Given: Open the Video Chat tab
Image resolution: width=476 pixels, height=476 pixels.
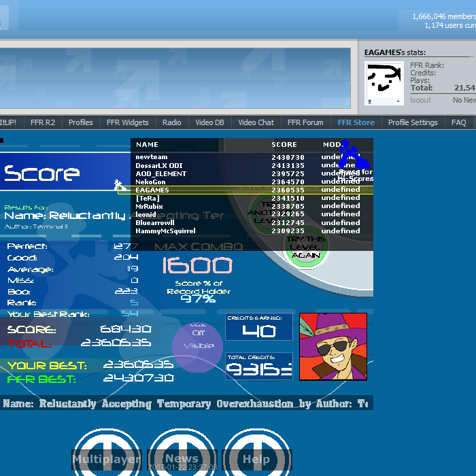Looking at the screenshot, I should tap(256, 122).
